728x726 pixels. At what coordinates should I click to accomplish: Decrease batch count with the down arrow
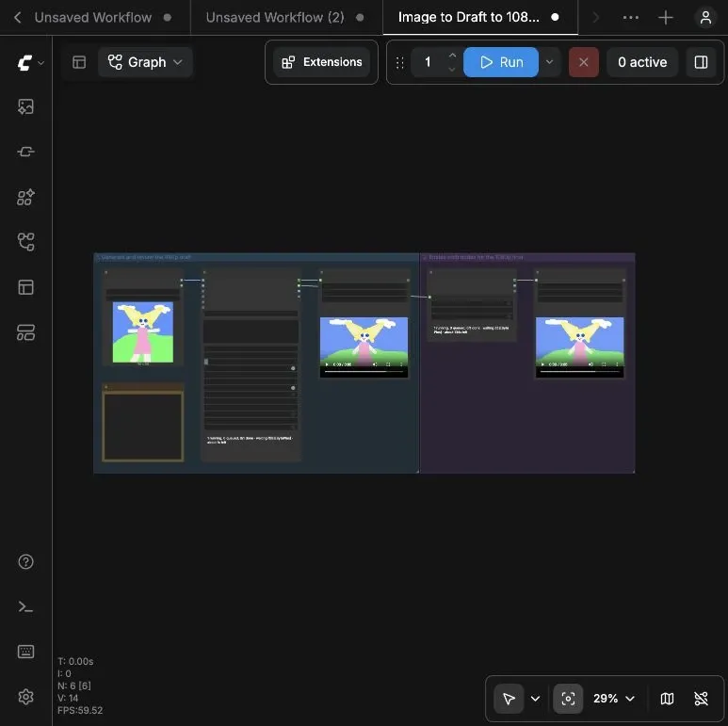point(452,69)
